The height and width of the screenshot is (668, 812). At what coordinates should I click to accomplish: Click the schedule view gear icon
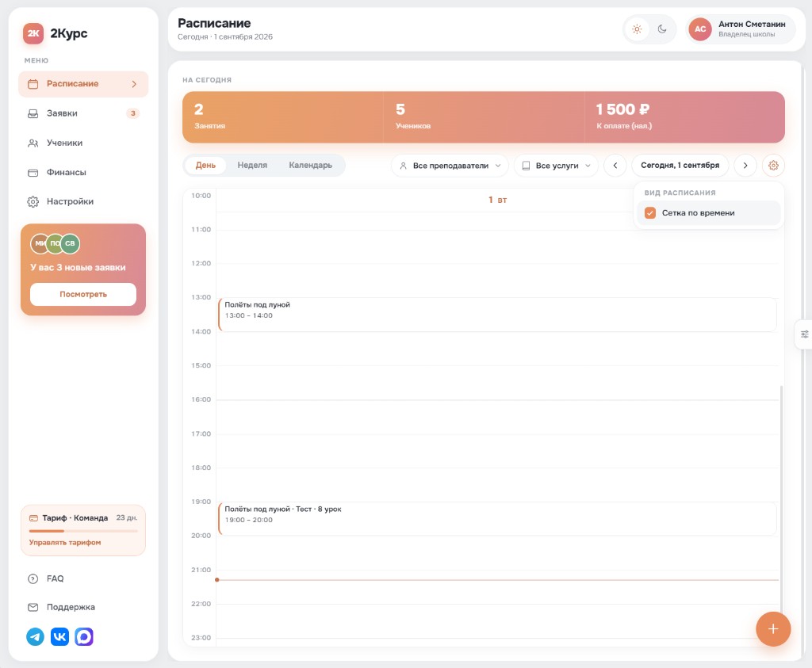773,166
